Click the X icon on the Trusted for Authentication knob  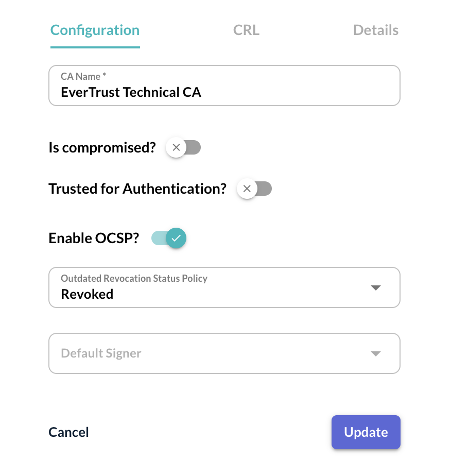[x=247, y=189]
